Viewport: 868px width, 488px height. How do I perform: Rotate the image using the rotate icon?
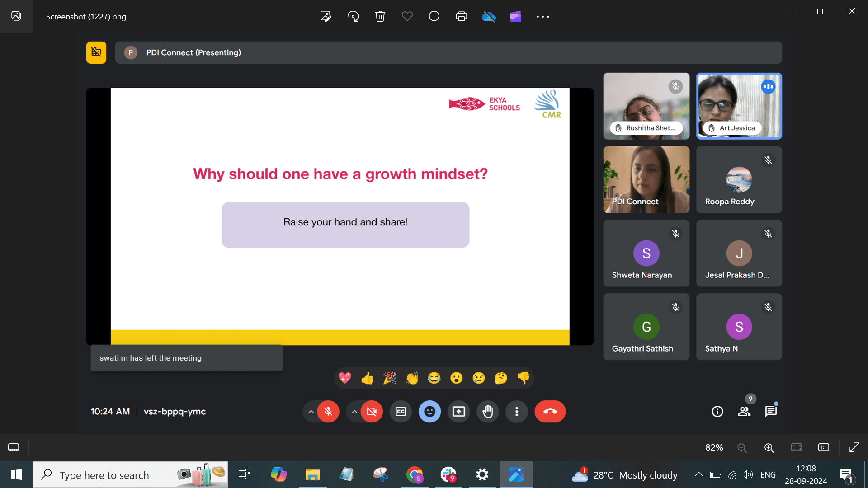353,17
